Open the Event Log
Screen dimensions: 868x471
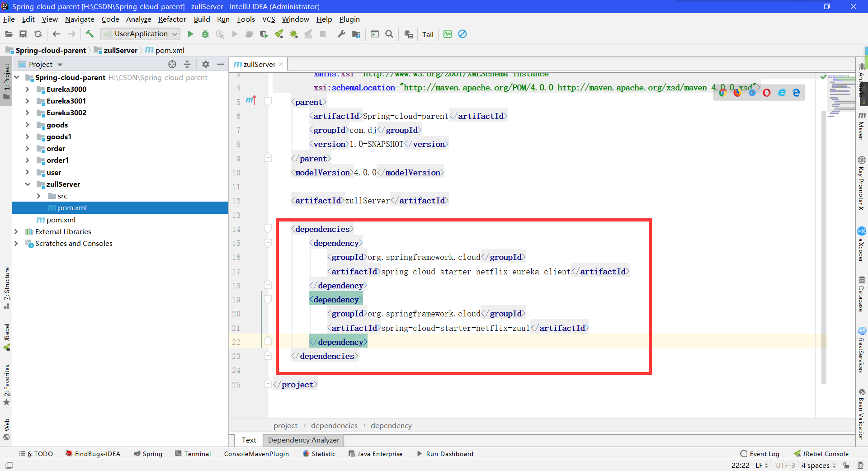tap(759, 454)
